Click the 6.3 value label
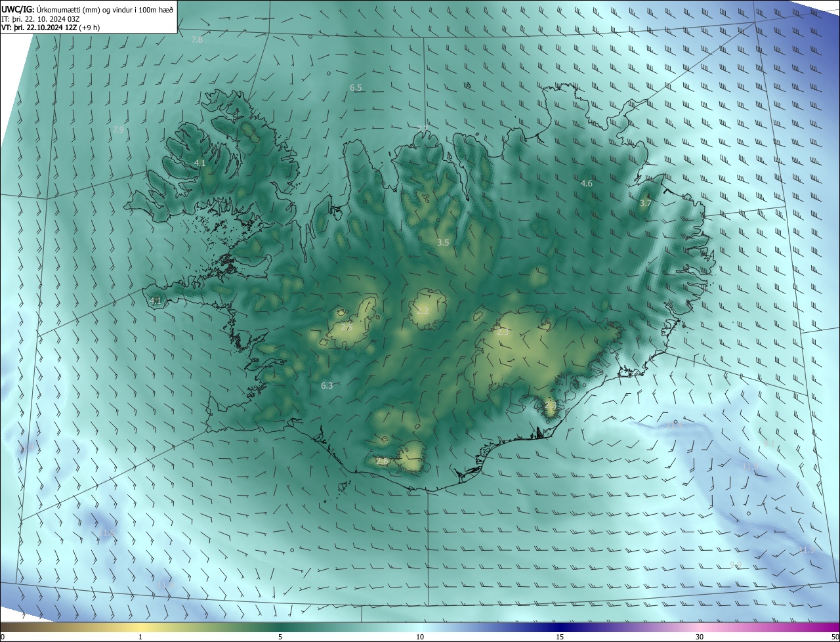 click(327, 386)
